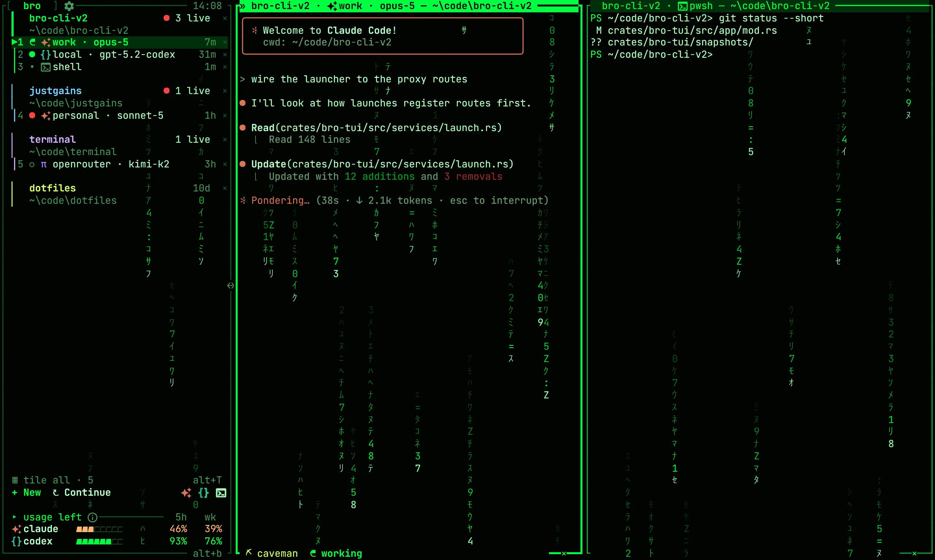Viewport: 935px width, 560px height.
Task: Click the Update launch.rs tool call
Action: click(x=382, y=164)
